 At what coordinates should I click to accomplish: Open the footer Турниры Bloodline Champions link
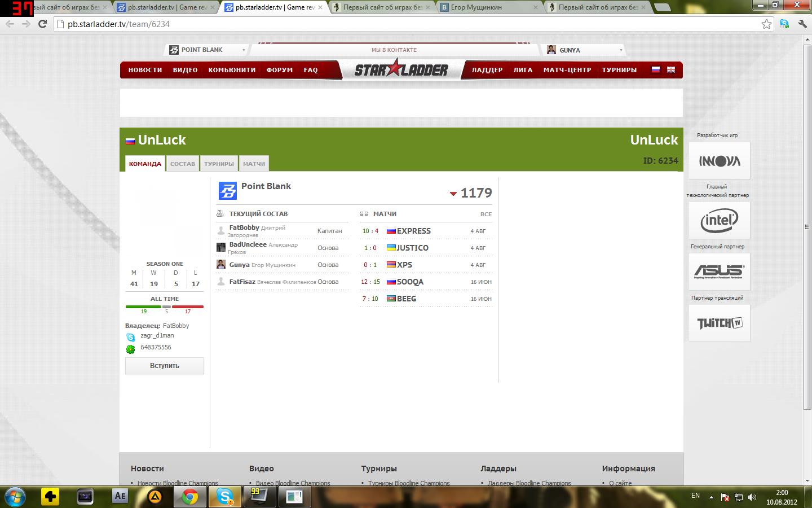point(409,483)
